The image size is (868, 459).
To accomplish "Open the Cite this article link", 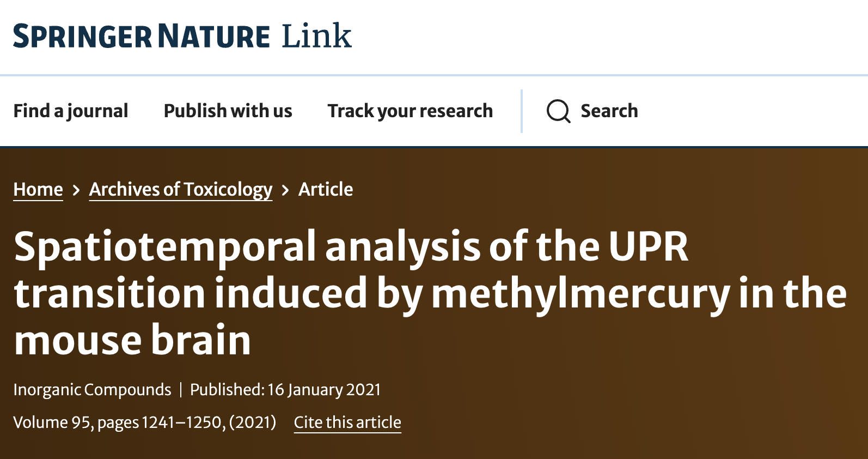I will pyautogui.click(x=347, y=422).
